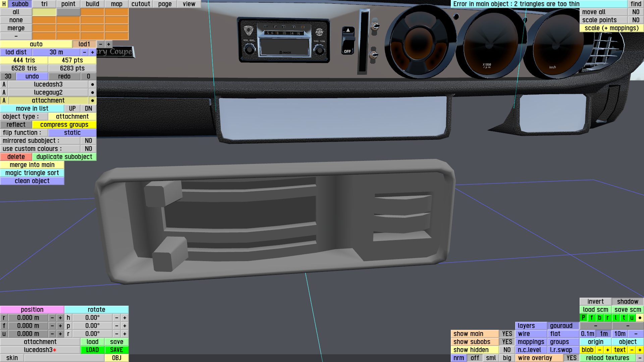Viewport: 644px width, 362px height.
Task: Open the object type attachment selector
Action: point(72,117)
